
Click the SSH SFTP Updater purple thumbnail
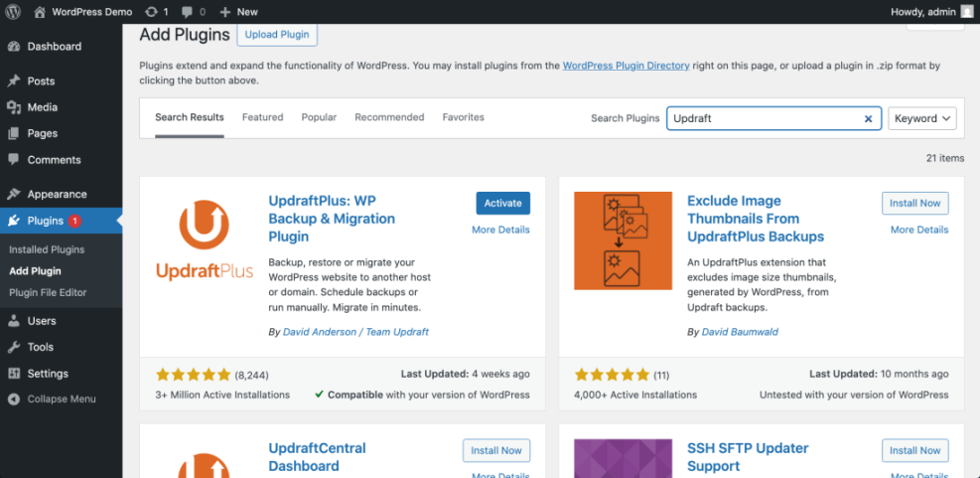pyautogui.click(x=624, y=458)
